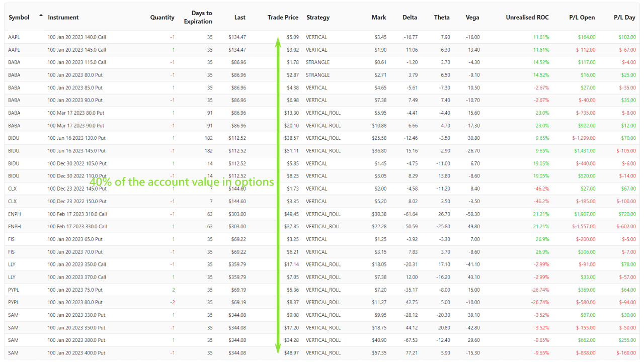The height and width of the screenshot is (362, 644).
Task: Select instrument 100 Dec 23 2022 150.0 Put
Action: click(x=77, y=201)
